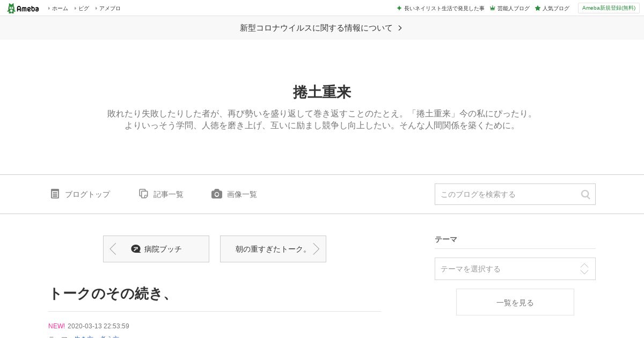Click the article title トークのその続き、
The width and height of the screenshot is (644, 338).
(111, 293)
